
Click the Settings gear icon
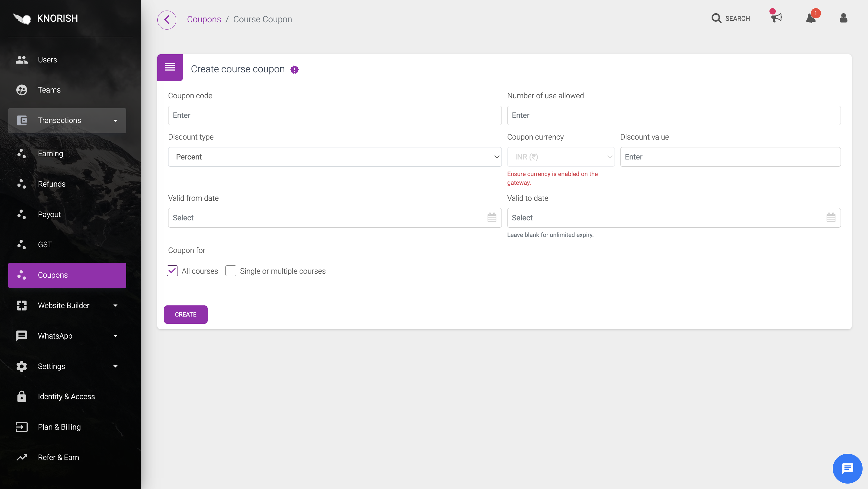click(22, 366)
